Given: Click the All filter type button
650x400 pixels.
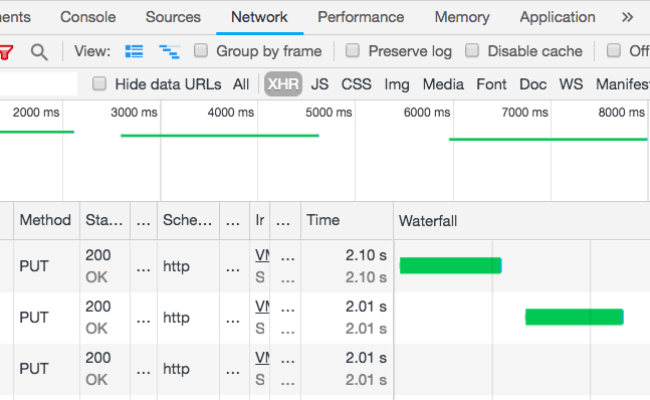Looking at the screenshot, I should [x=241, y=84].
